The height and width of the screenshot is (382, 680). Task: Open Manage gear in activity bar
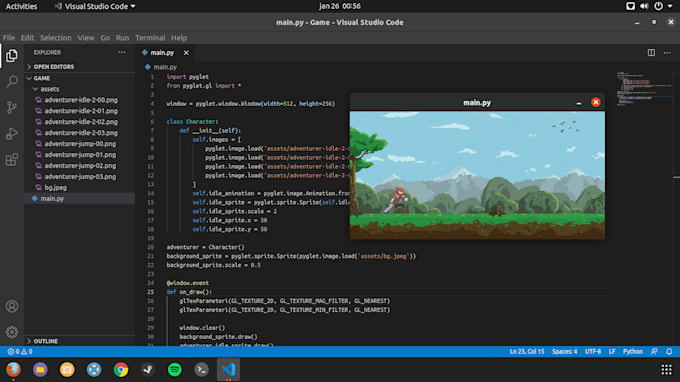click(12, 332)
